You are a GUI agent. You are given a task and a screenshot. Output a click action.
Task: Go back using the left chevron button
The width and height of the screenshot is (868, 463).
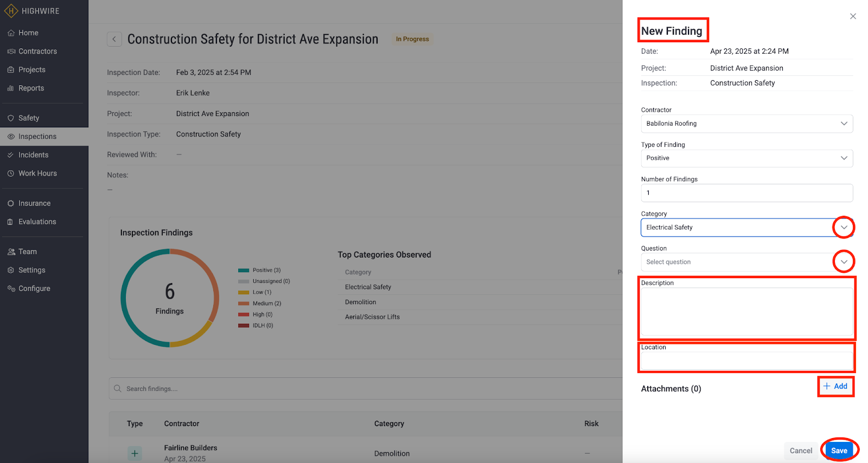click(x=114, y=39)
